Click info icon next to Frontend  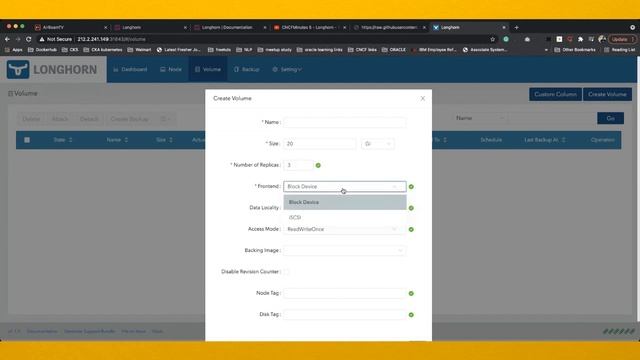(411, 187)
